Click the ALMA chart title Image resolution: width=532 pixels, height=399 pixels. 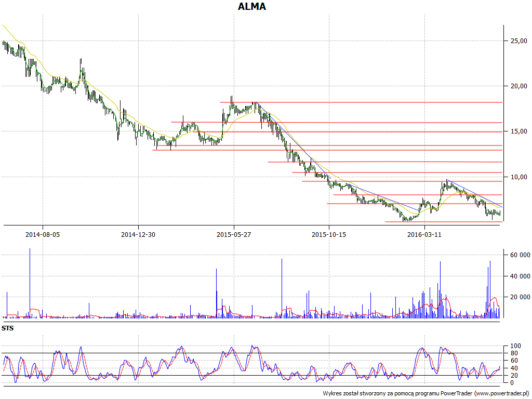coord(252,6)
